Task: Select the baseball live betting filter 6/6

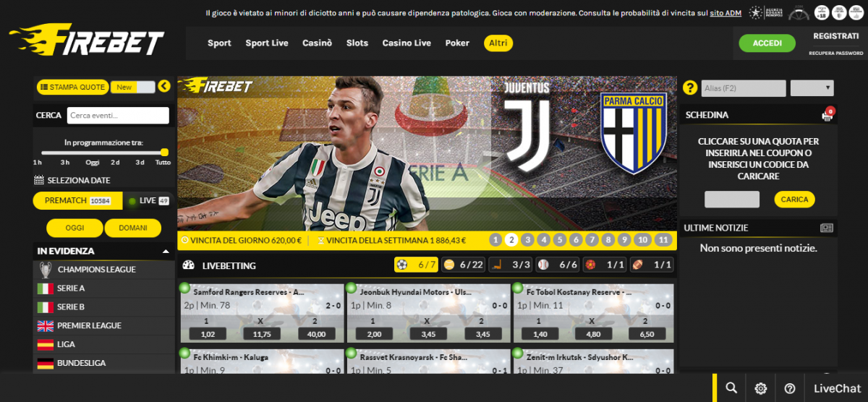Action: coord(558,265)
